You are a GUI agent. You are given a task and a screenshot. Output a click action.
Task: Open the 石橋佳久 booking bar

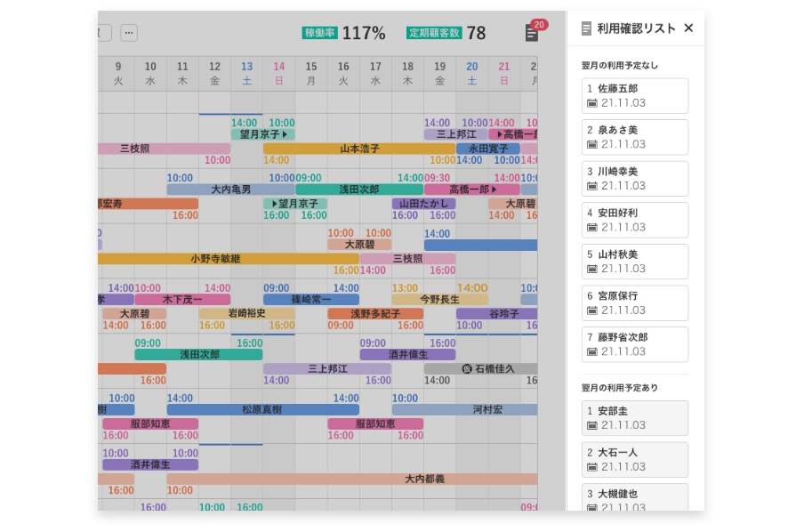(x=481, y=369)
